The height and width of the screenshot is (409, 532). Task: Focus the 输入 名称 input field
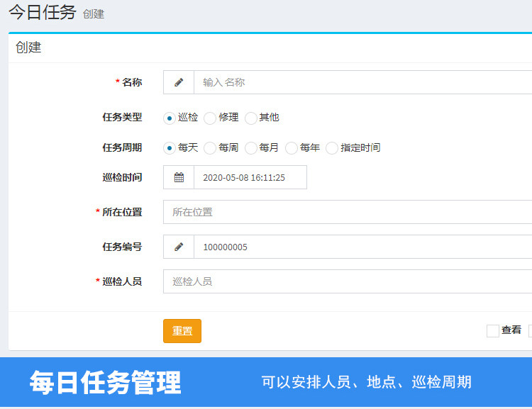362,82
